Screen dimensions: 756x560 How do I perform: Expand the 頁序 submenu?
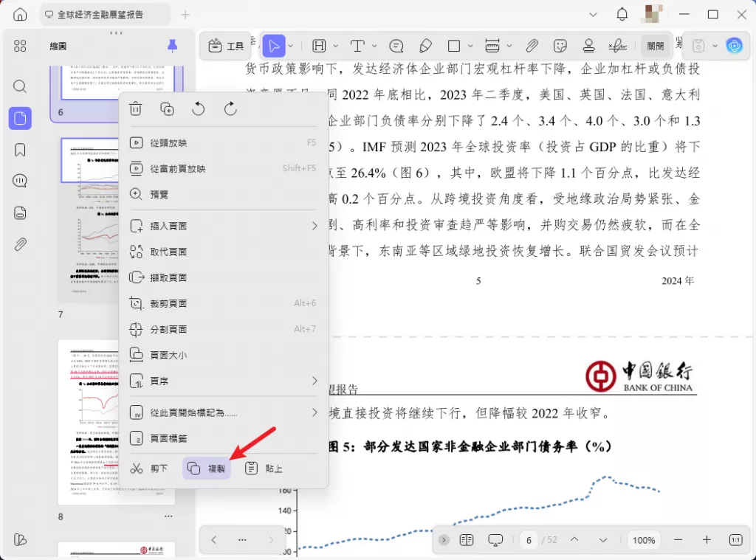click(223, 381)
